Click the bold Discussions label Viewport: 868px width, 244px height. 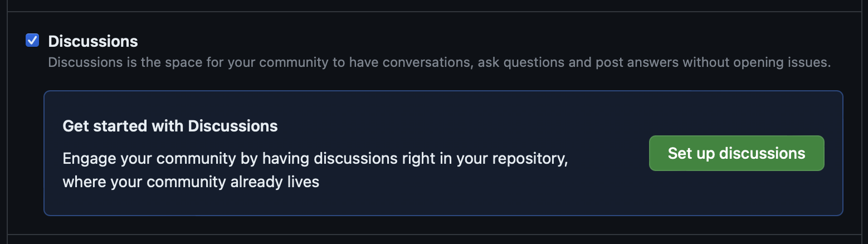pyautogui.click(x=92, y=41)
